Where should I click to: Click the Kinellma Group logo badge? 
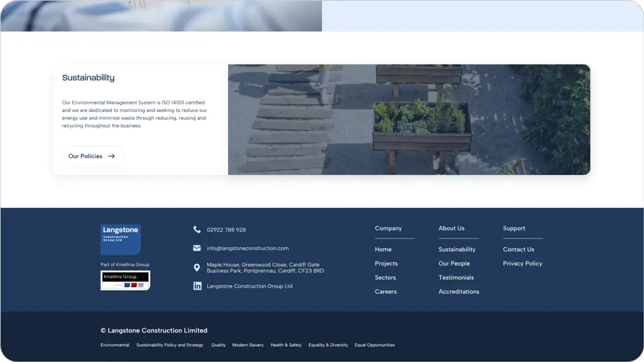tap(125, 280)
